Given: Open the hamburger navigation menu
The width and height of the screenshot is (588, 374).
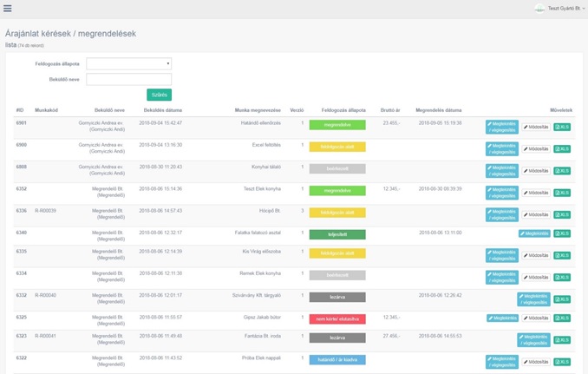Looking at the screenshot, I should (x=8, y=9).
